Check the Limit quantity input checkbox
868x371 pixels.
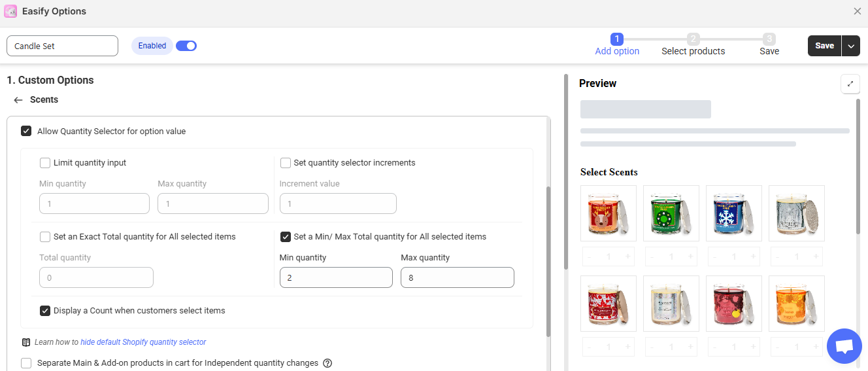tap(45, 163)
